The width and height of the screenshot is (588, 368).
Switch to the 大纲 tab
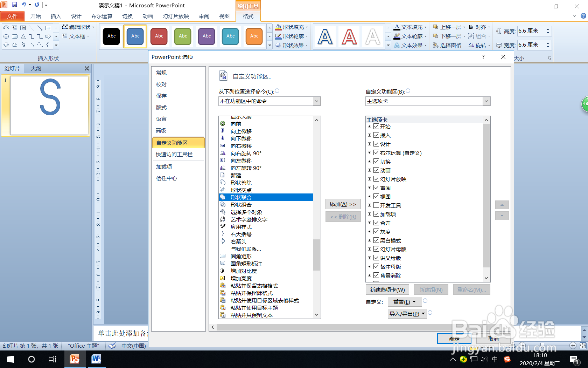click(36, 68)
